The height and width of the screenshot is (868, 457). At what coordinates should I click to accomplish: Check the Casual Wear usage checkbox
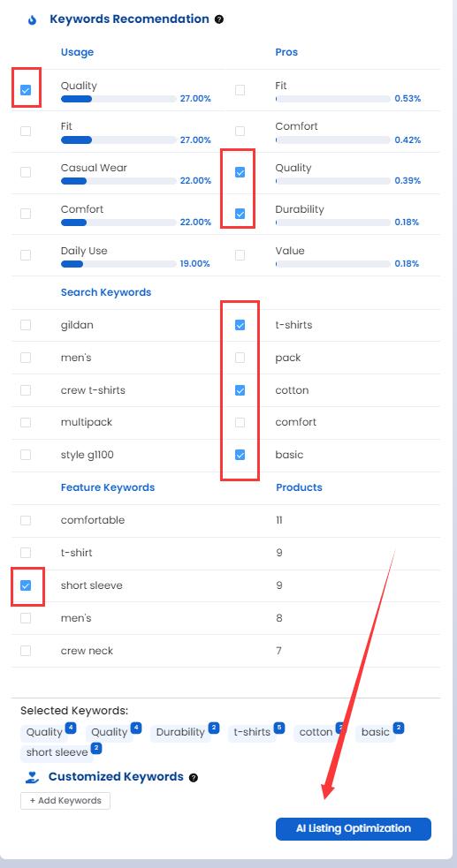coord(26,172)
